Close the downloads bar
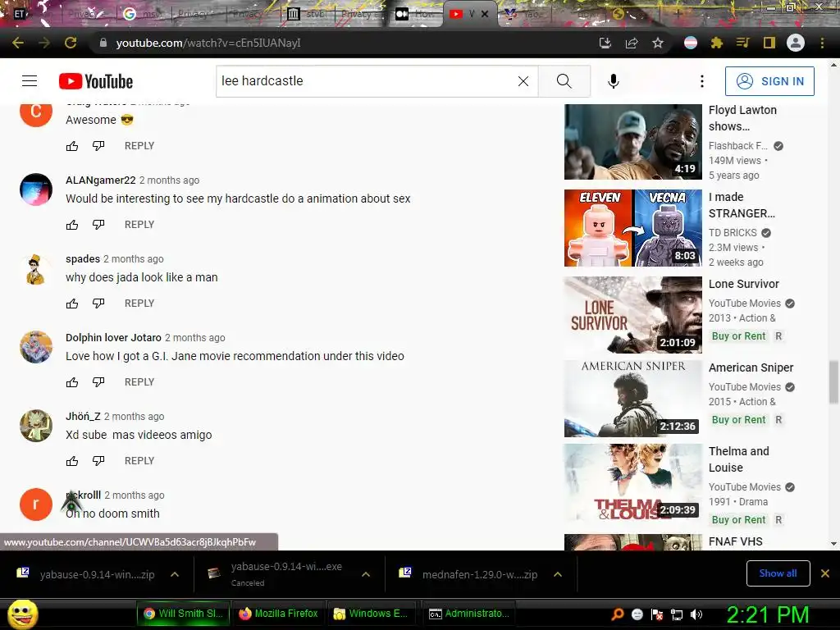Viewport: 840px width, 630px height. tap(825, 573)
